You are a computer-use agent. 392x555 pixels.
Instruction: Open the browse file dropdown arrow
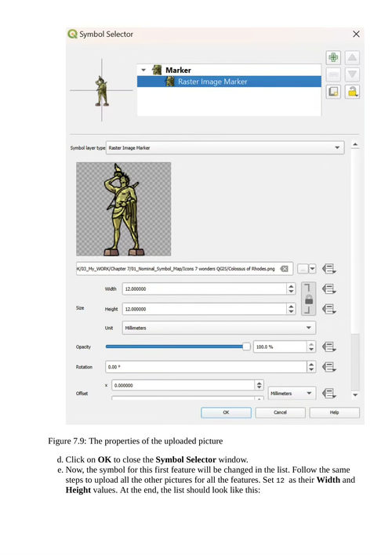pos(312,269)
